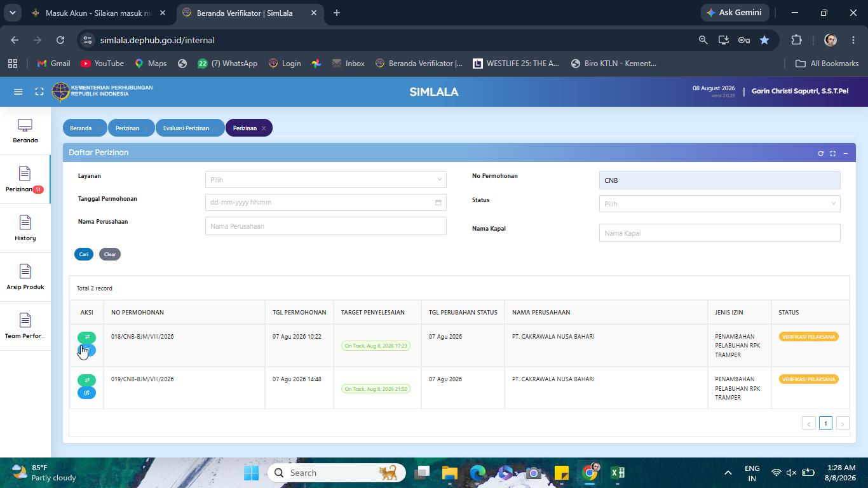Click the Clear filter button
The width and height of the screenshot is (868, 488).
pos(110,254)
